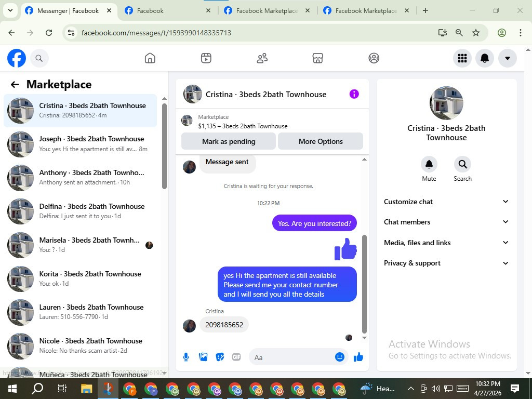The height and width of the screenshot is (399, 532).
Task: Attach a photo file icon
Action: tap(203, 357)
